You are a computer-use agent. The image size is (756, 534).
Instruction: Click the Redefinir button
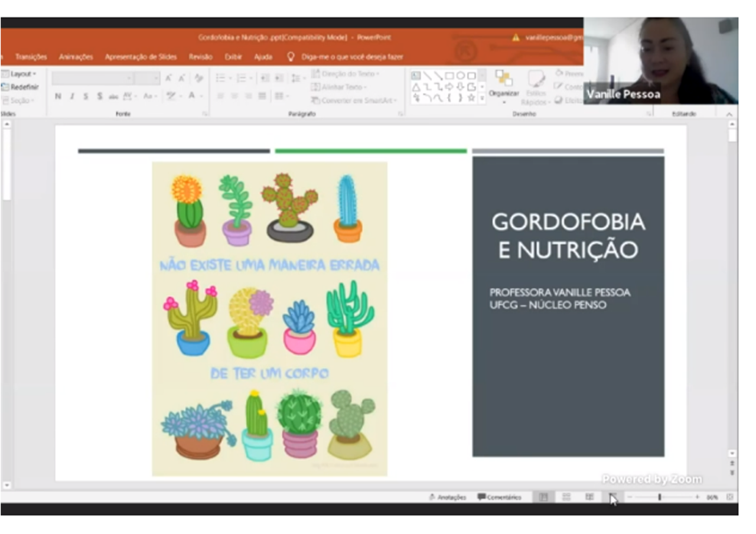(22, 87)
